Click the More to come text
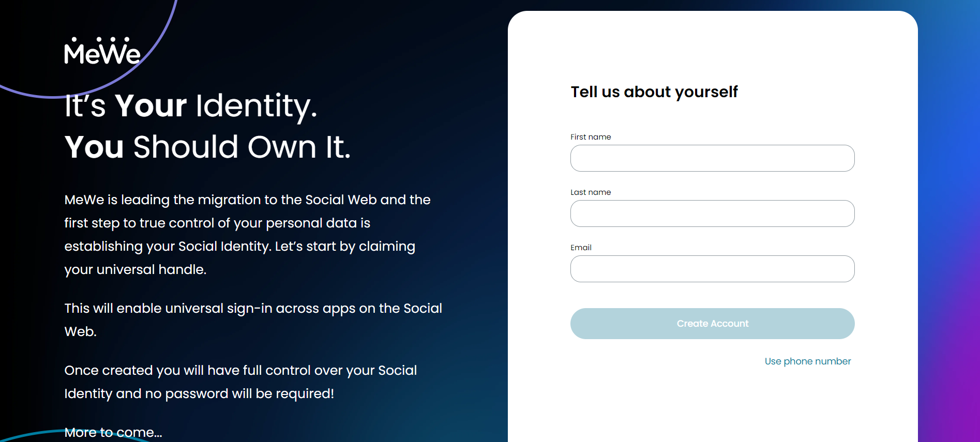 tap(113, 432)
